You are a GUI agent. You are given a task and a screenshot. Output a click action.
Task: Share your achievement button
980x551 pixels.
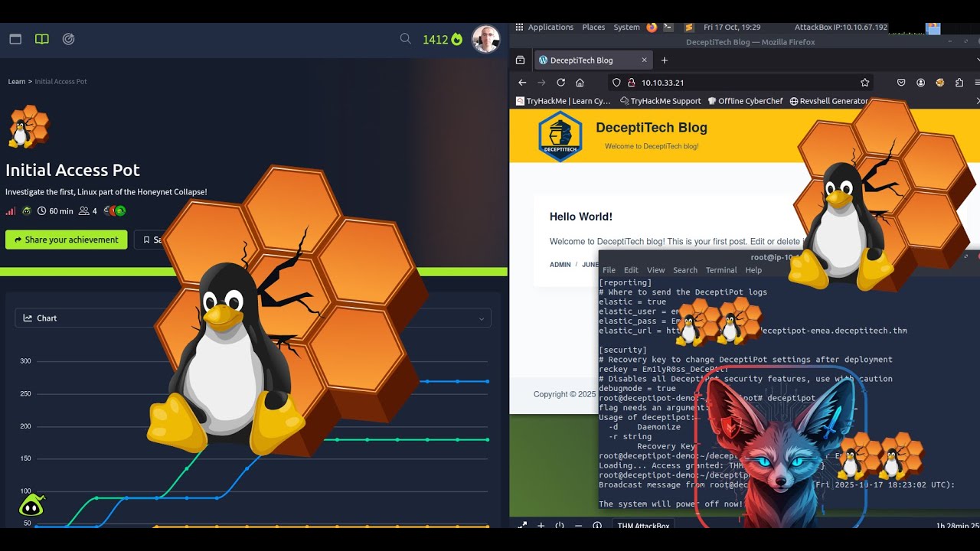pos(67,240)
